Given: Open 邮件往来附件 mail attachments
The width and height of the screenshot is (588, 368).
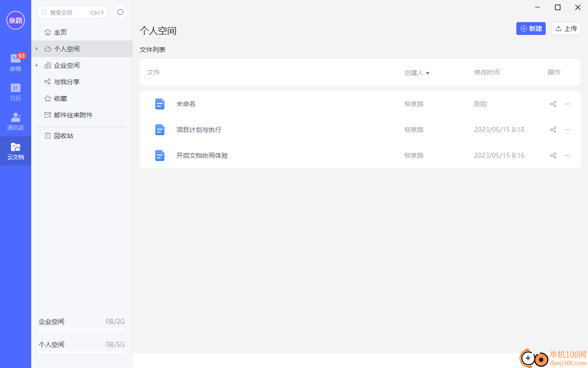Looking at the screenshot, I should pyautogui.click(x=82, y=115).
